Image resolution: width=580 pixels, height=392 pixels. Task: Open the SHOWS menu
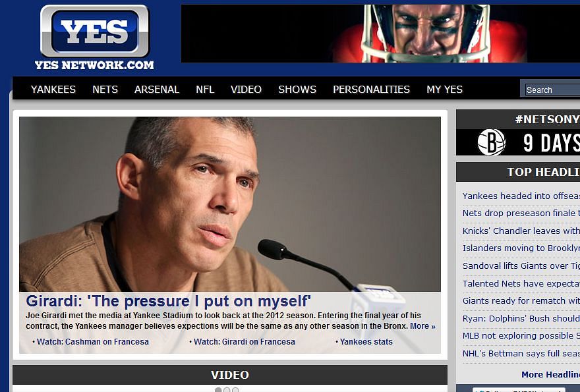[297, 90]
